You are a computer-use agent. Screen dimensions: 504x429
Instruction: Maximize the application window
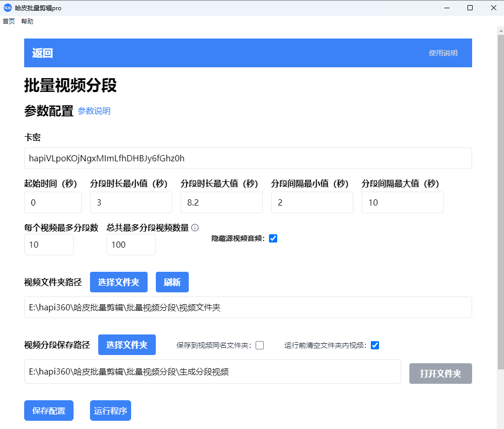click(470, 8)
